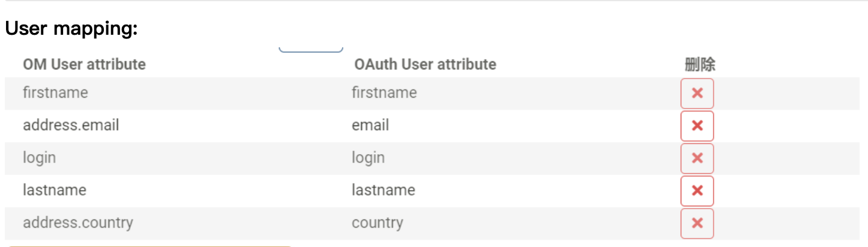This screenshot has height=247, width=868.
Task: Click the OAuth User attribute column header
Action: (x=425, y=64)
